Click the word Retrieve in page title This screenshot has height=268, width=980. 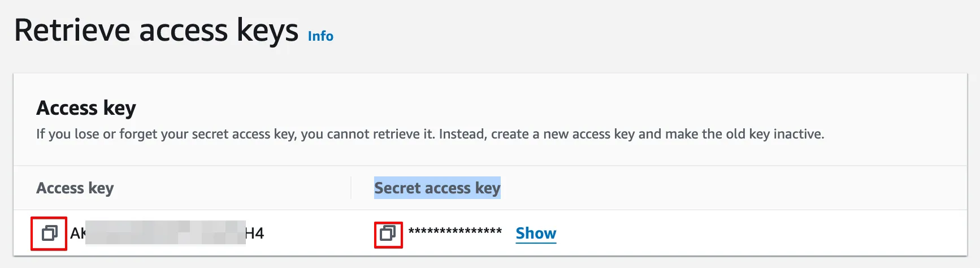click(x=72, y=31)
